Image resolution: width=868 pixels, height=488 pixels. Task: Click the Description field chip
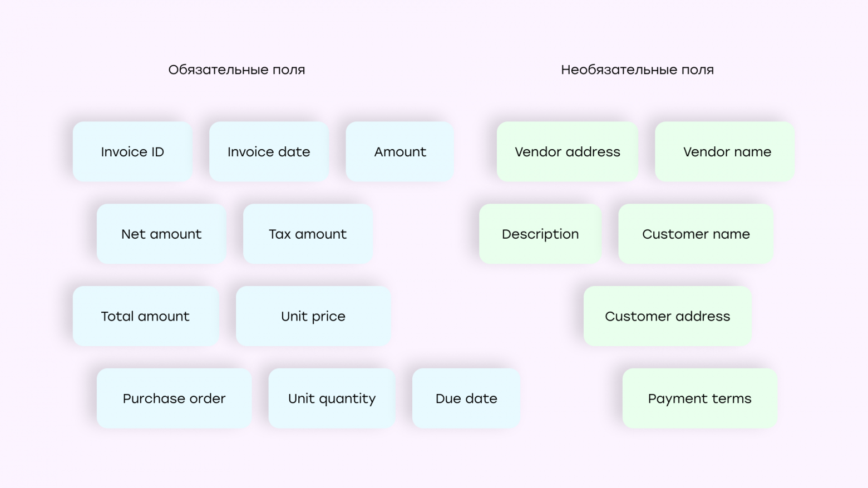540,234
